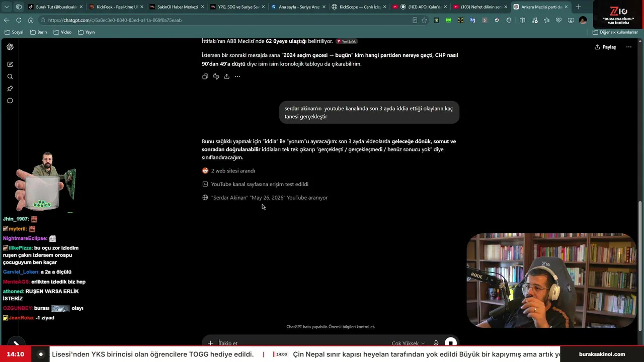Open browser essentials heart icon
The height and width of the screenshot is (362, 644).
[558, 20]
